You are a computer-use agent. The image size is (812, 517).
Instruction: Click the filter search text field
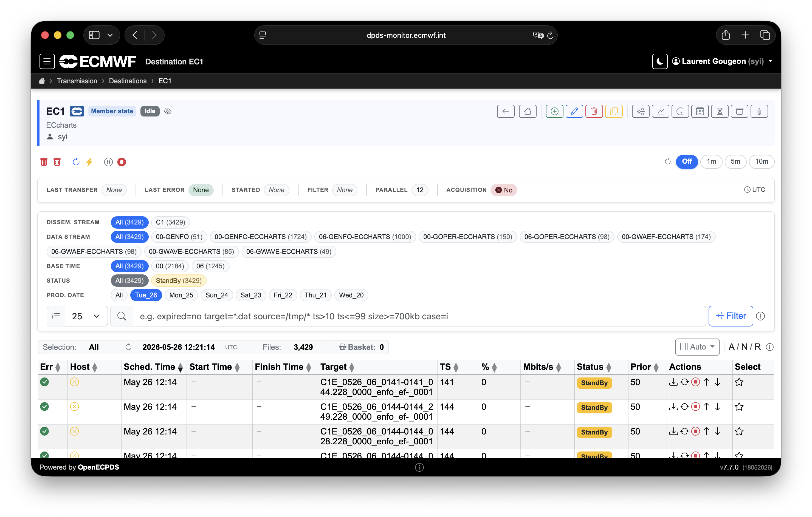419,316
